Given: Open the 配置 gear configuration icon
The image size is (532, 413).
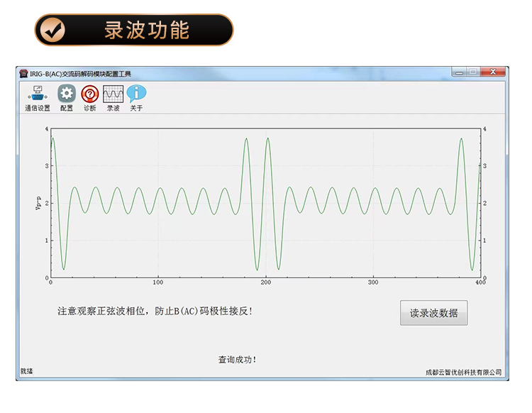Looking at the screenshot, I should [x=67, y=99].
